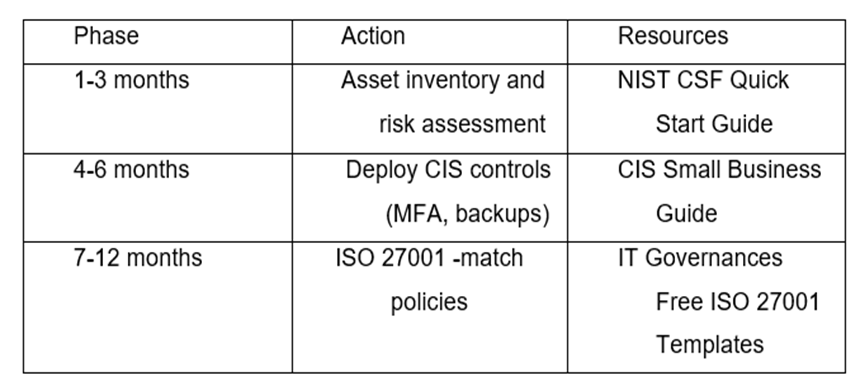Select the CIS Small Business text
Image resolution: width=860 pixels, height=386 pixels.
[720, 169]
